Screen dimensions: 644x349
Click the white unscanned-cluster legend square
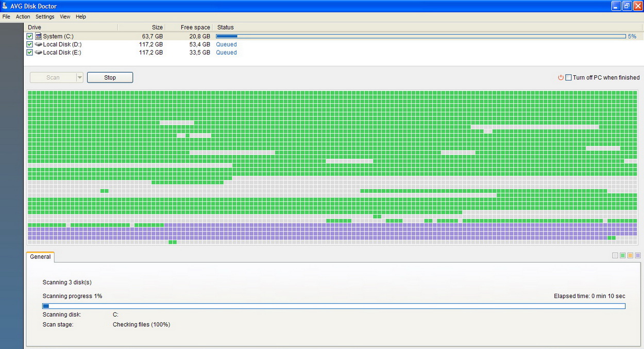(x=615, y=255)
